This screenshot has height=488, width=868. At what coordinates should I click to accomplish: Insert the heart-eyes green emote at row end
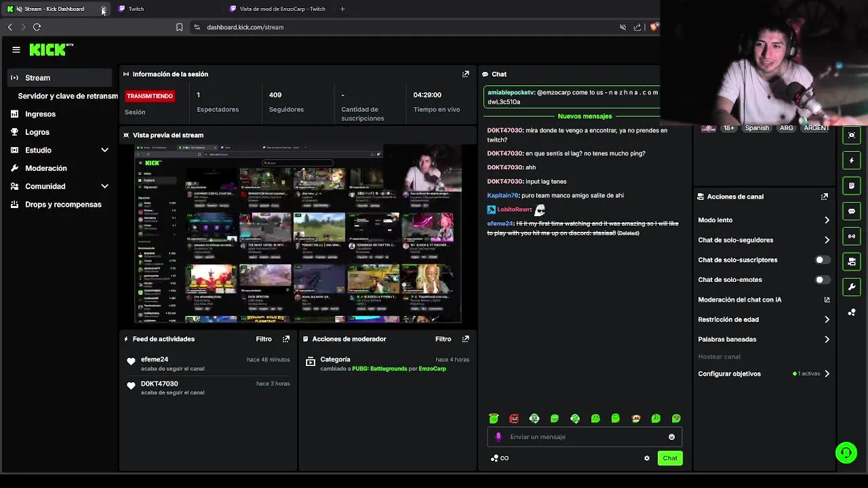click(x=676, y=419)
